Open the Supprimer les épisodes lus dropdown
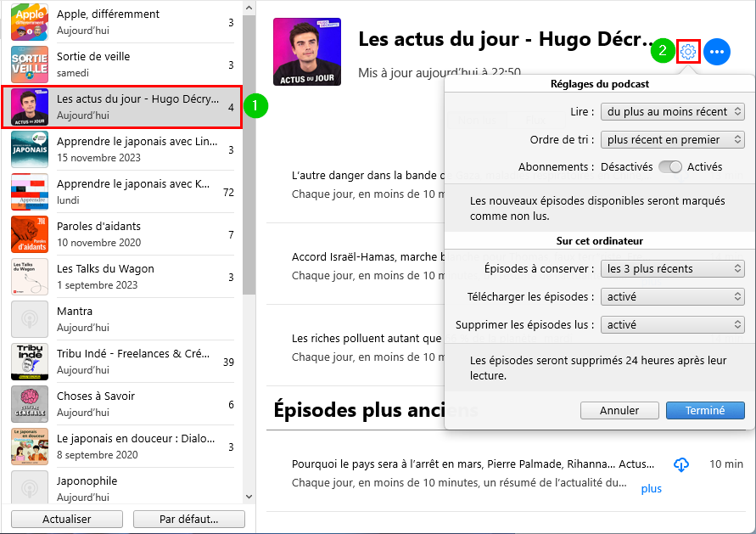 [x=673, y=325]
